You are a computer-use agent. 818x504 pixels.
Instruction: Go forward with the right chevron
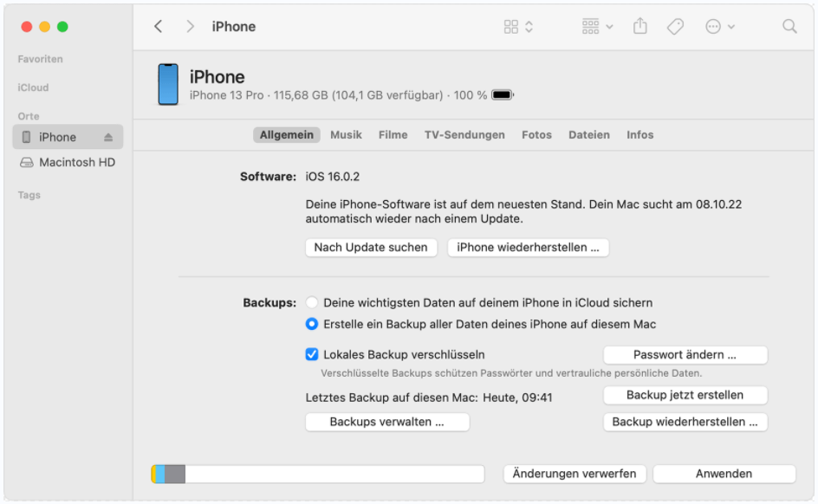(x=190, y=27)
